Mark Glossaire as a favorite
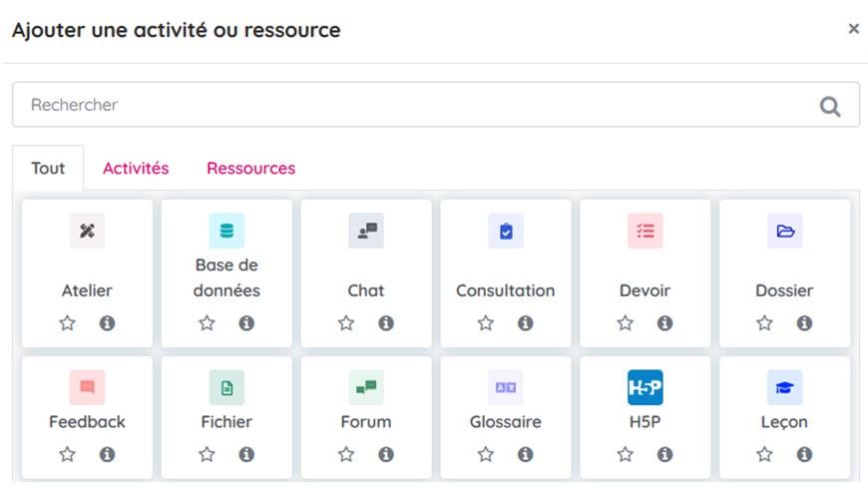The width and height of the screenshot is (868, 499). pos(486,454)
